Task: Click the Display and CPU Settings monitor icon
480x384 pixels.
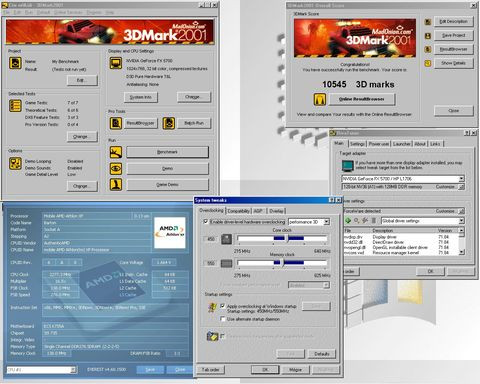Action: [x=116, y=63]
